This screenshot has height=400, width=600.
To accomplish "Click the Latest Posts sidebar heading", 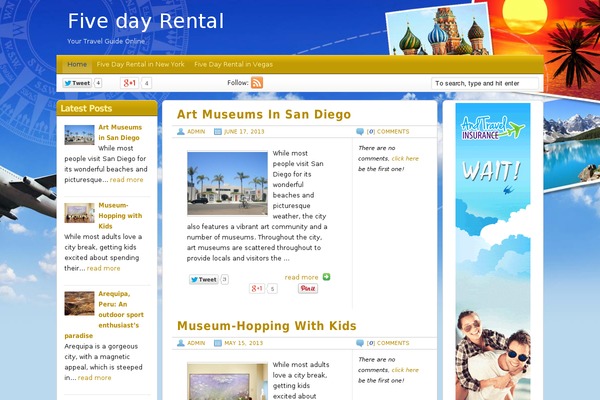I will click(86, 108).
